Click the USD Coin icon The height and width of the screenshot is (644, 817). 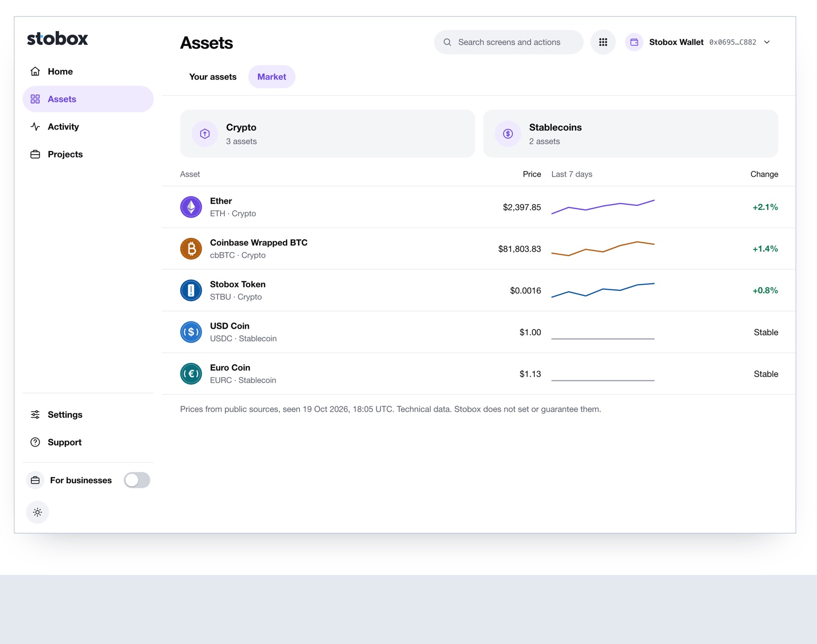pos(191,332)
